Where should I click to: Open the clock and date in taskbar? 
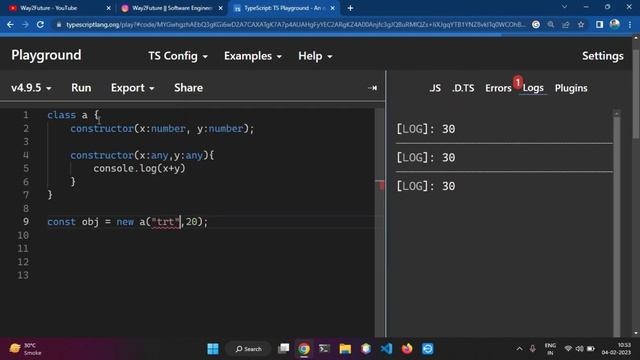click(x=616, y=349)
